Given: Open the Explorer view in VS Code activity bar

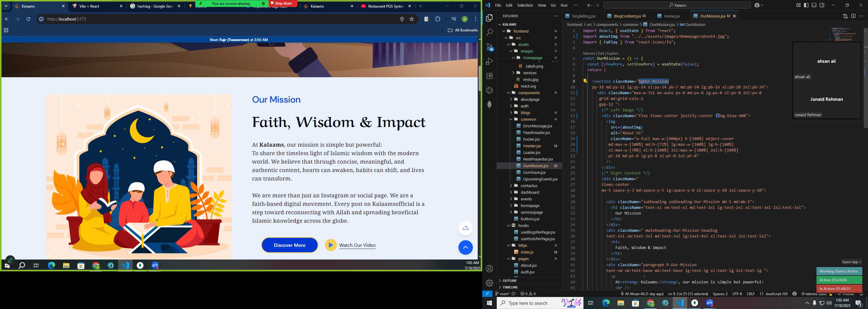Looking at the screenshot, I should [x=489, y=18].
